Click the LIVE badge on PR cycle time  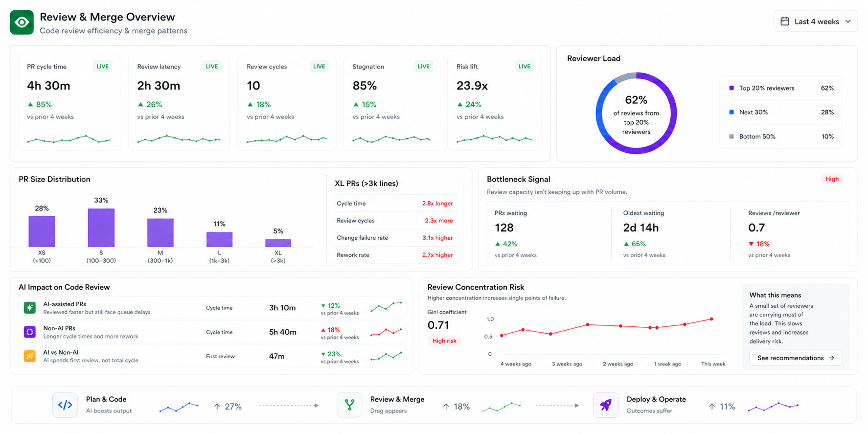[x=103, y=67]
